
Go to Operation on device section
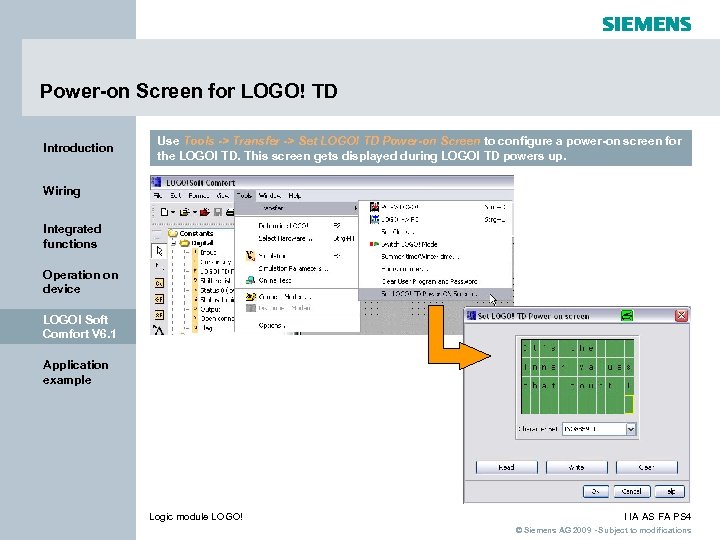[x=80, y=281]
